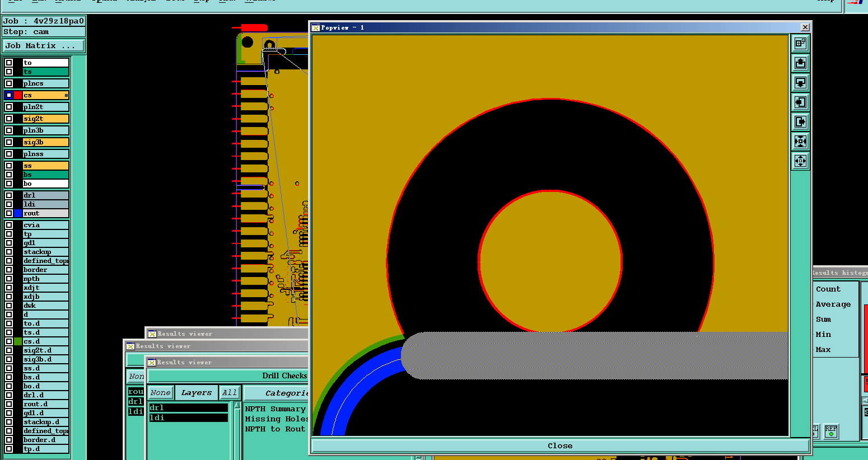868x460 pixels.
Task: Click the blue color swatch of rout layer
Action: tap(18, 213)
